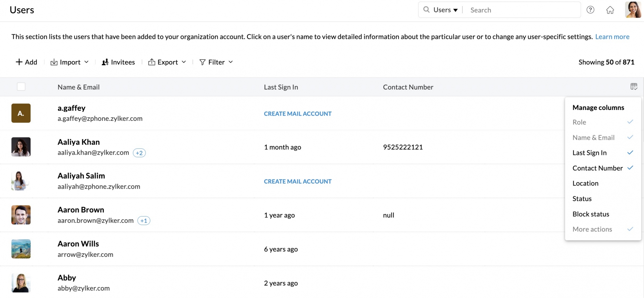Image resolution: width=644 pixels, height=298 pixels.
Task: Click the Export upload icon
Action: (152, 62)
